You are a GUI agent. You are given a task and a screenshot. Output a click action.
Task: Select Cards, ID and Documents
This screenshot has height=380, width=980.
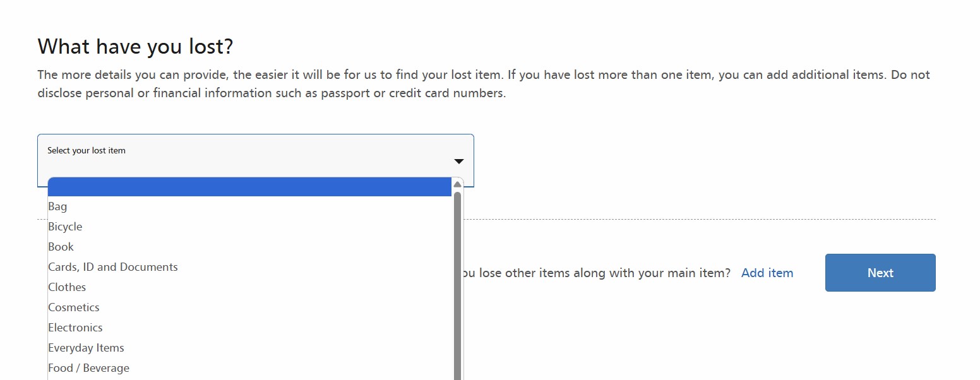[250, 267]
